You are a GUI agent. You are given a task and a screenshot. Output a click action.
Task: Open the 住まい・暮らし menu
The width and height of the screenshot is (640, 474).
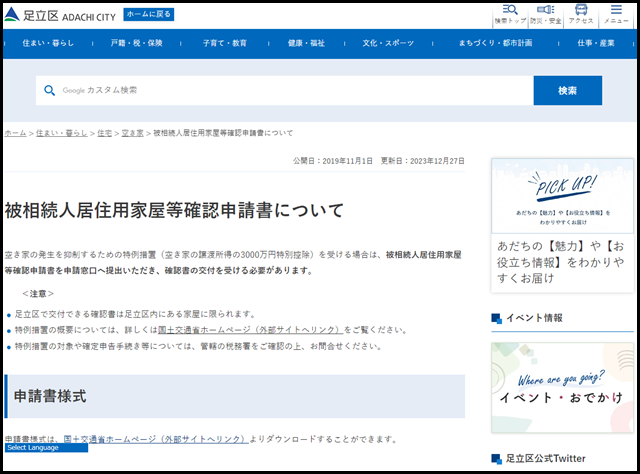(48, 43)
